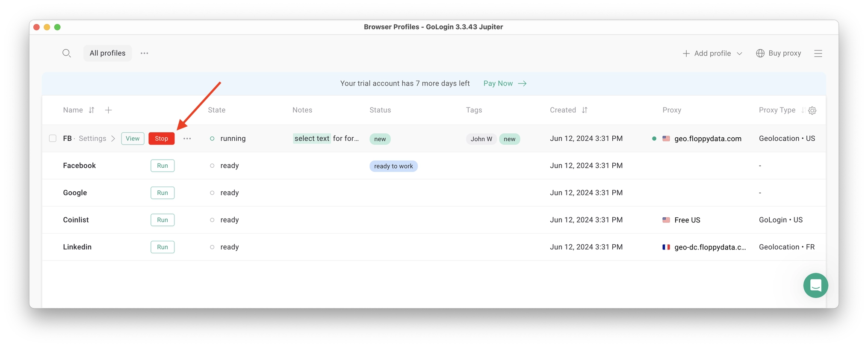Viewport: 868px width, 347px height.
Task: Click the Proxy column header
Action: pos(672,110)
